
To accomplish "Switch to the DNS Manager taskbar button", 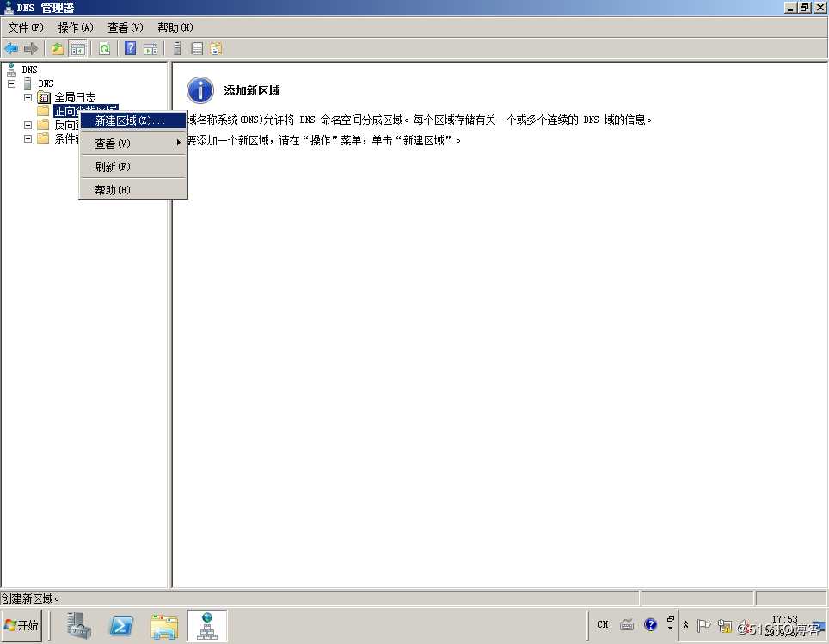I will tap(207, 625).
